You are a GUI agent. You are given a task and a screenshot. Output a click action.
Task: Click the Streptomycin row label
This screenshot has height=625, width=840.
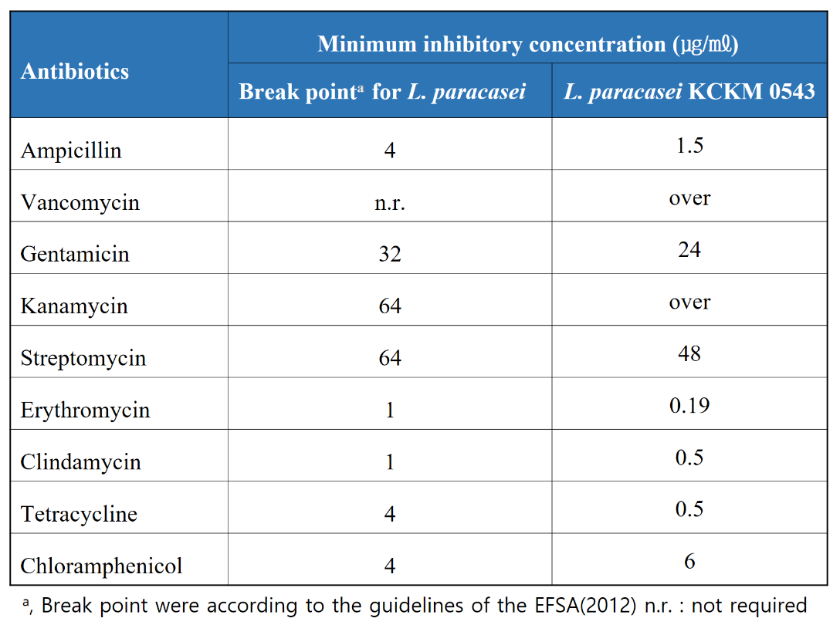[x=83, y=359]
